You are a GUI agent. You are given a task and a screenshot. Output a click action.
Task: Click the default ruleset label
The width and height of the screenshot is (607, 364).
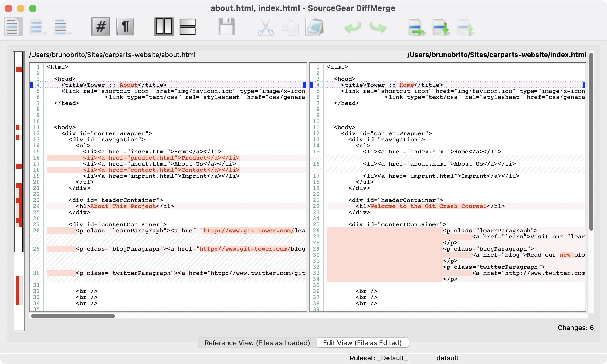tap(448, 358)
